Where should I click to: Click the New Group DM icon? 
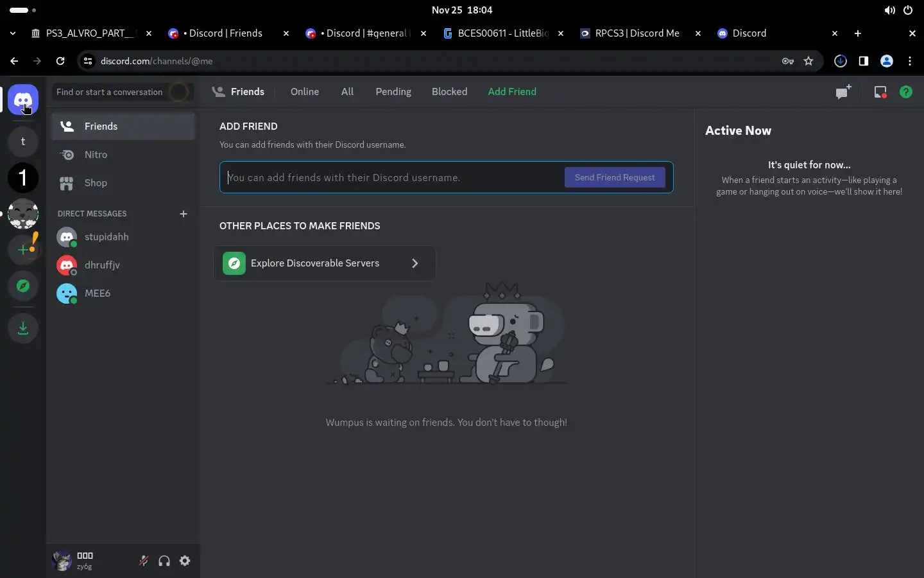pyautogui.click(x=843, y=92)
